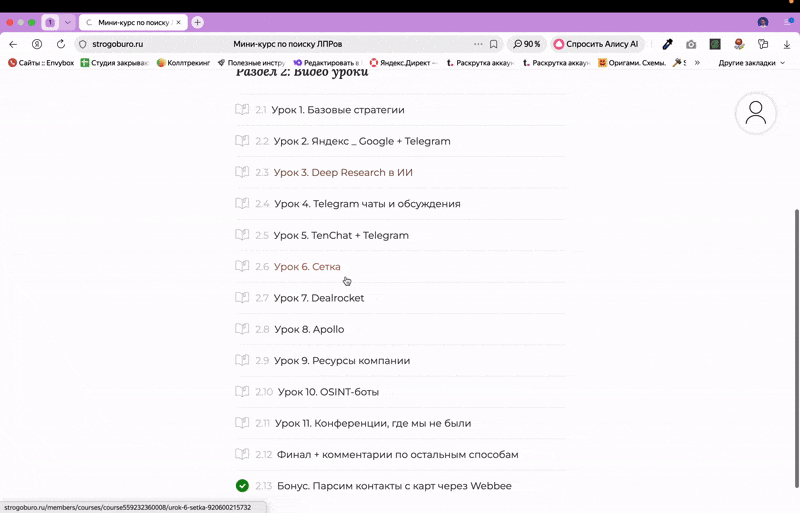800x513 pixels.
Task: Open a new tab with plus button
Action: 197,22
